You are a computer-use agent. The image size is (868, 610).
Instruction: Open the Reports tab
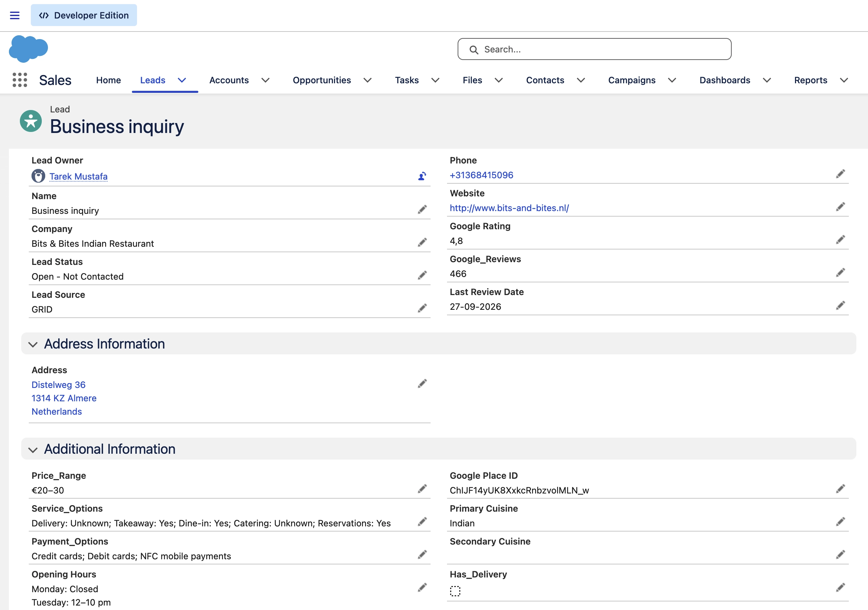810,80
